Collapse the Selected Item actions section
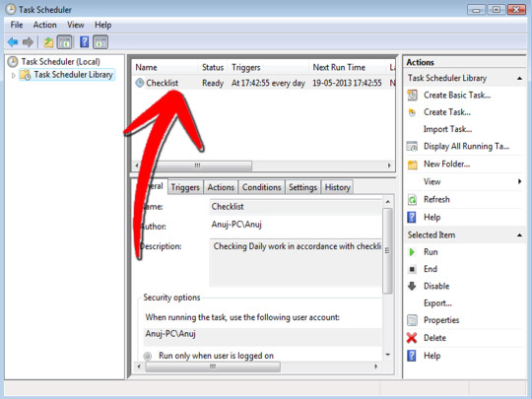The height and width of the screenshot is (399, 532). [519, 235]
